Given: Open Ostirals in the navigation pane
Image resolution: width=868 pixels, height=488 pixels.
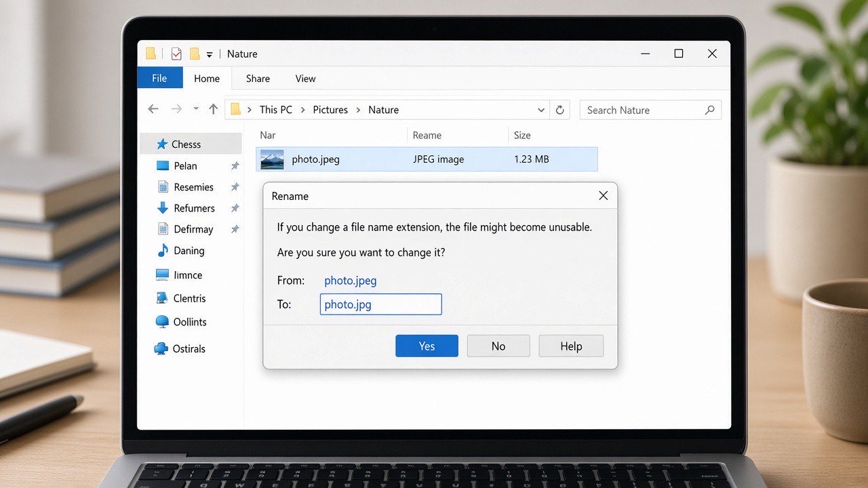Looking at the screenshot, I should [189, 349].
